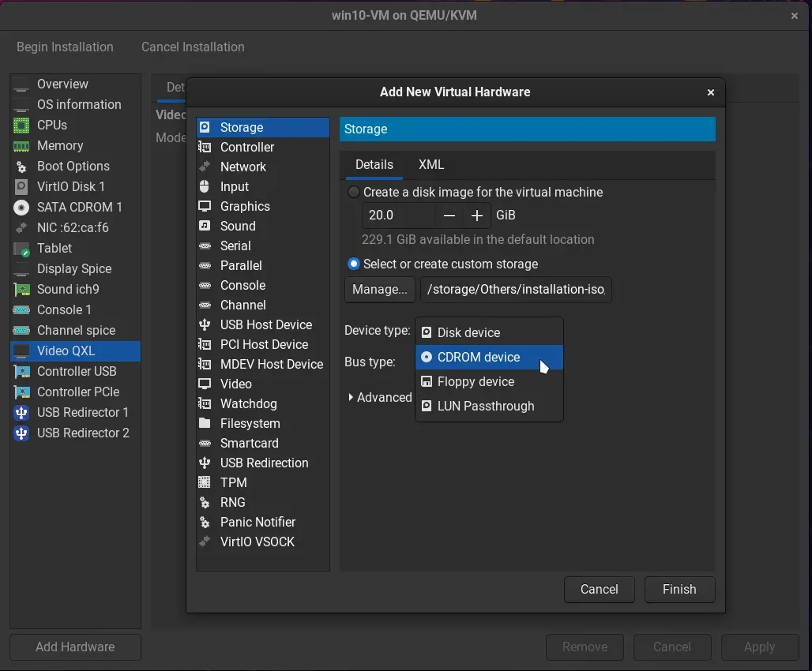
Task: Select Controller PCIe in the sidebar
Action: pos(76,392)
